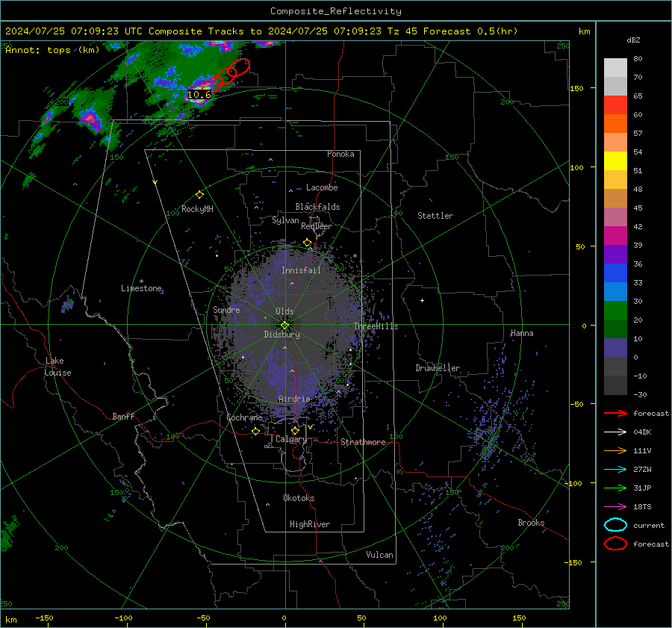
Task: Select the Sundre label
Action: tap(226, 309)
